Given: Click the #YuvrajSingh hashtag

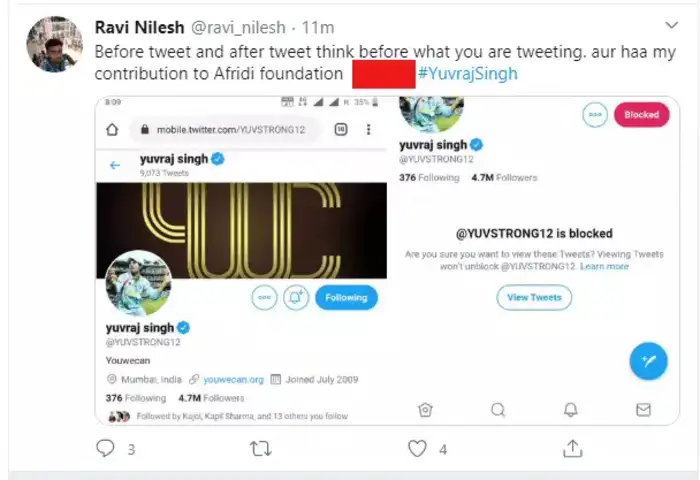Looking at the screenshot, I should [x=467, y=75].
